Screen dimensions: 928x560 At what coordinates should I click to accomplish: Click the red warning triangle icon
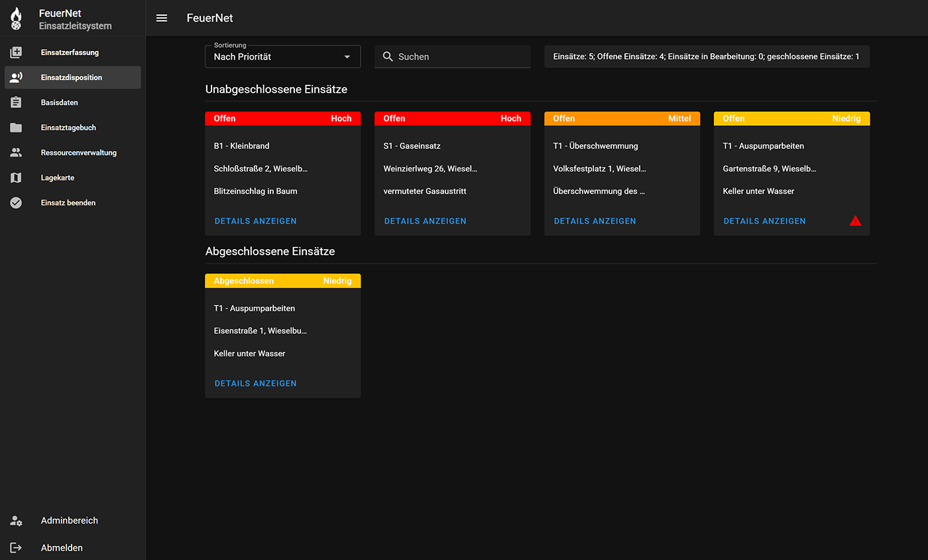tap(855, 221)
